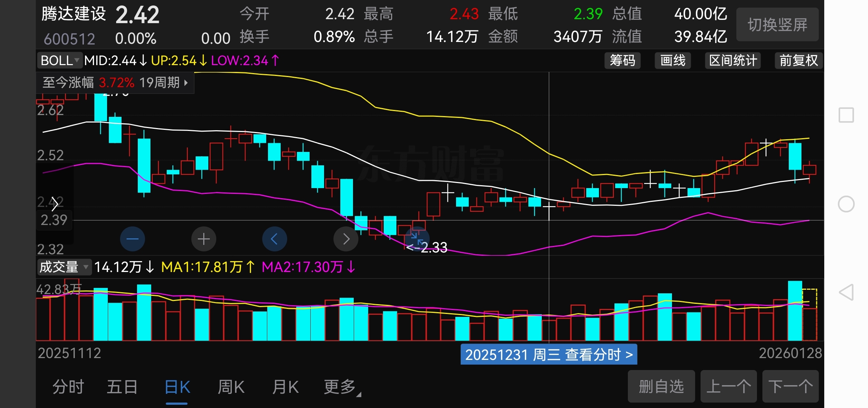
Task: Toggle the 筹码 chip distribution view
Action: (622, 60)
